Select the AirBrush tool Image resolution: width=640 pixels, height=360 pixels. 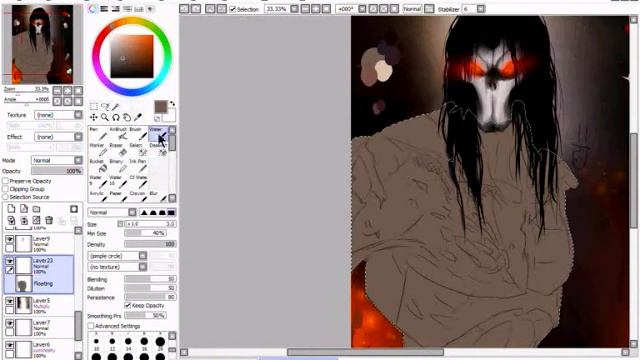pyautogui.click(x=118, y=134)
